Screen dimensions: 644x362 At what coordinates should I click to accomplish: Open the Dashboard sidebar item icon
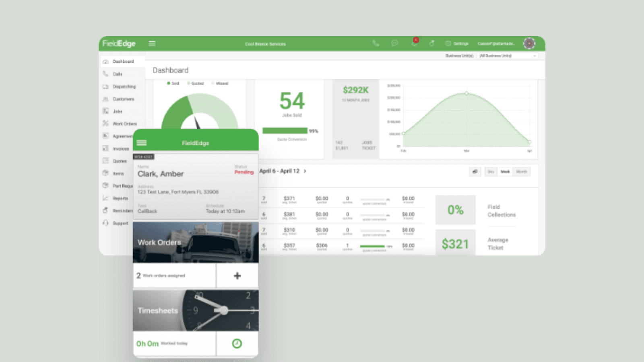pyautogui.click(x=105, y=62)
